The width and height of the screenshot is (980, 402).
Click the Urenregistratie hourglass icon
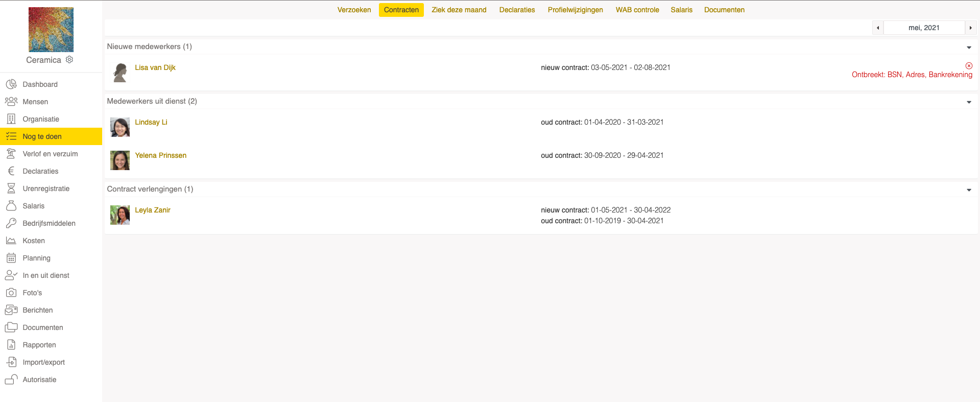point(11,188)
